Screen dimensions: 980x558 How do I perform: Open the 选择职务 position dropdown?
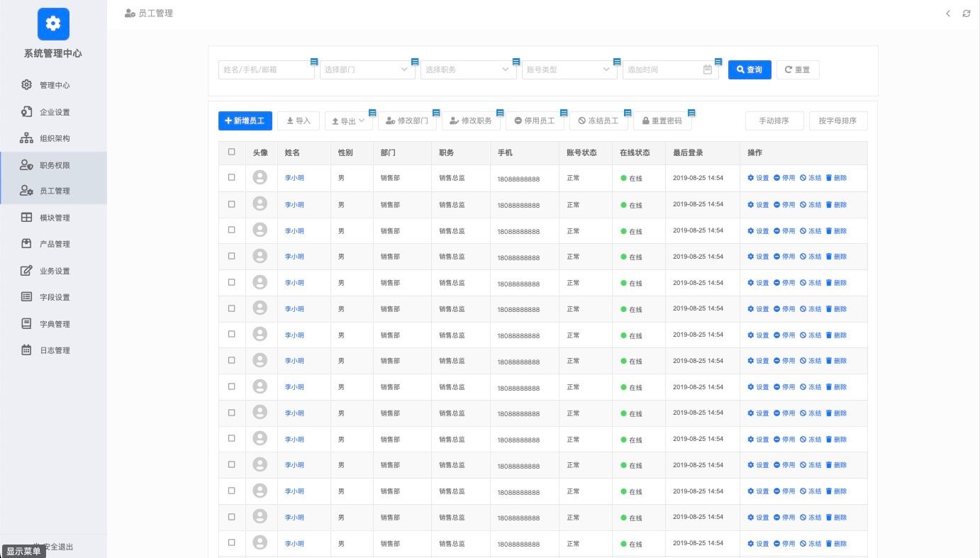tap(468, 69)
